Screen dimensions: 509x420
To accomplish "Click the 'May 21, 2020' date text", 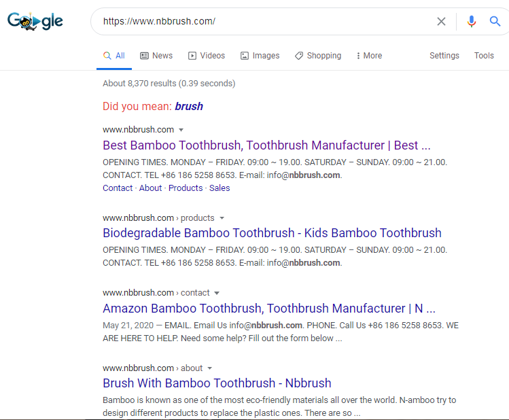I will click(x=128, y=326).
